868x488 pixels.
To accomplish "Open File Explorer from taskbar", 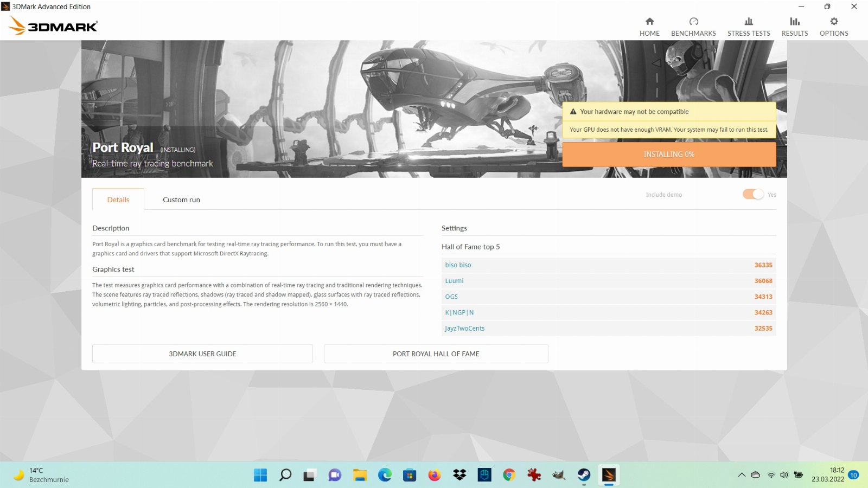I will pyautogui.click(x=360, y=475).
